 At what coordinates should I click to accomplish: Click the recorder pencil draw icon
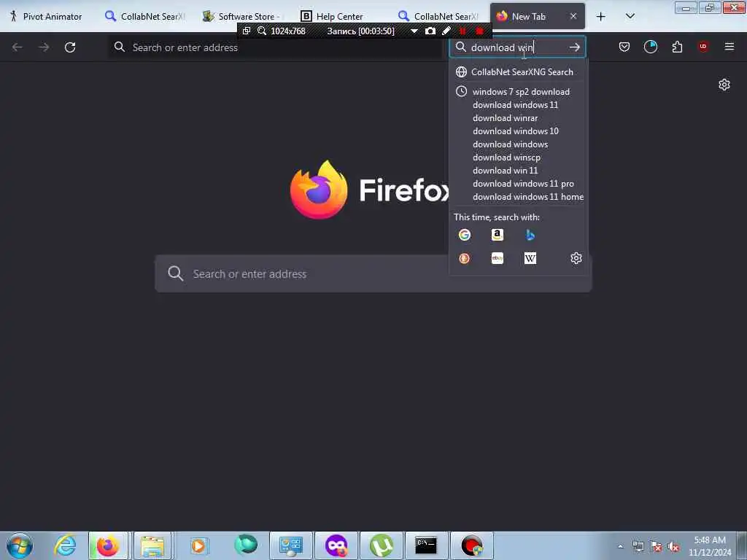446,31
